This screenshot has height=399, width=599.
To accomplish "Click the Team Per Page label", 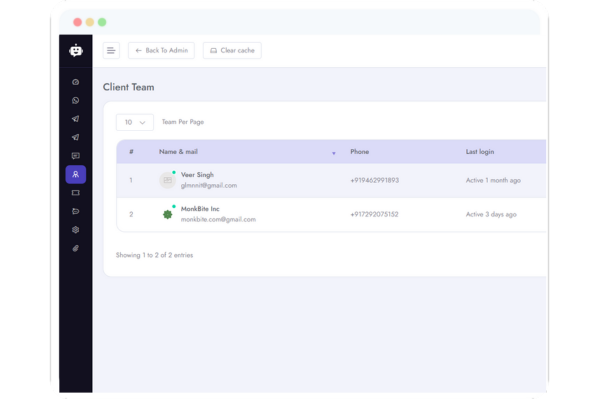I will tap(183, 122).
